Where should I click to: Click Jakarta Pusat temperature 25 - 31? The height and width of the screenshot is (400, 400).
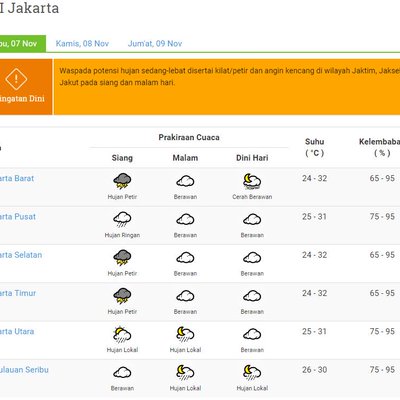pos(315,217)
